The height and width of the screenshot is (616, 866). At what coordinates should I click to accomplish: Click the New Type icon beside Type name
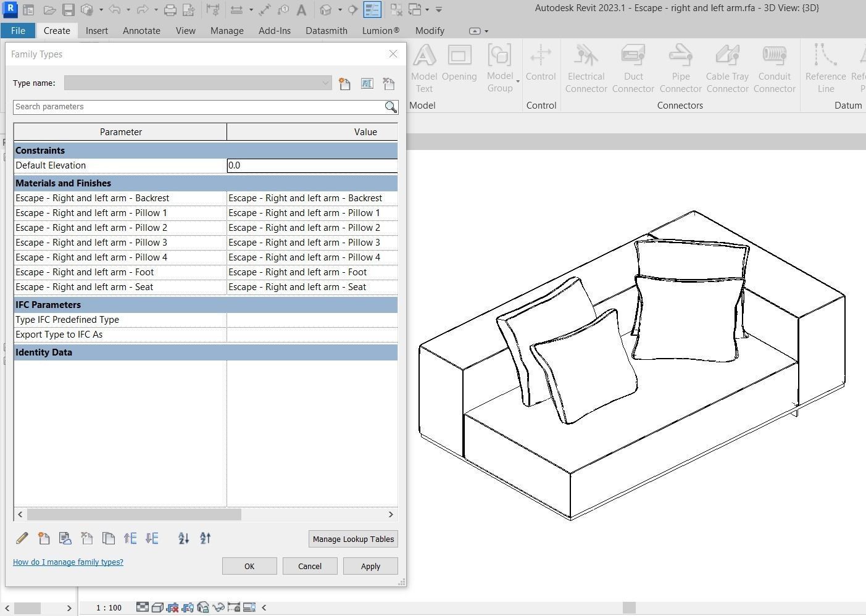[x=344, y=83]
